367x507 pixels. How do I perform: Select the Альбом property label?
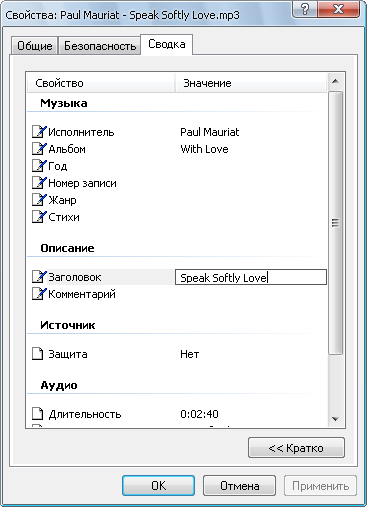(67, 149)
